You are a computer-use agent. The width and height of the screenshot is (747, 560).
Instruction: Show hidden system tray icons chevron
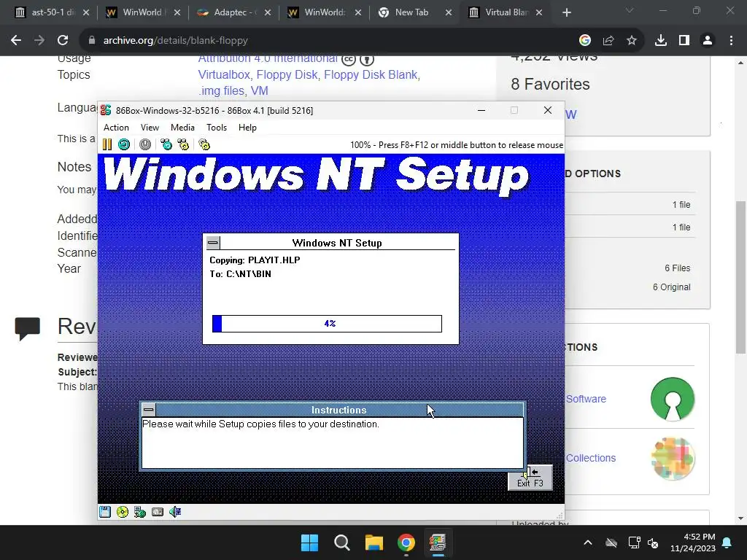588,542
